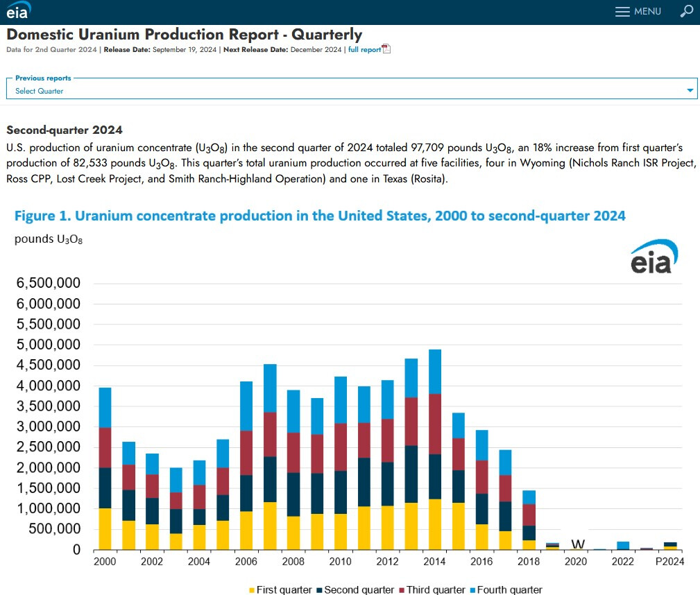Click the 'First quarter' legend label
The width and height of the screenshot is (700, 595).
tap(284, 589)
